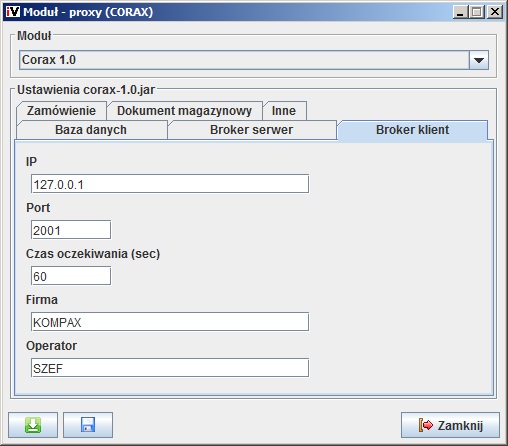Click the iV application icon in title bar
Viewport: 508px width, 446px height.
tap(13, 12)
